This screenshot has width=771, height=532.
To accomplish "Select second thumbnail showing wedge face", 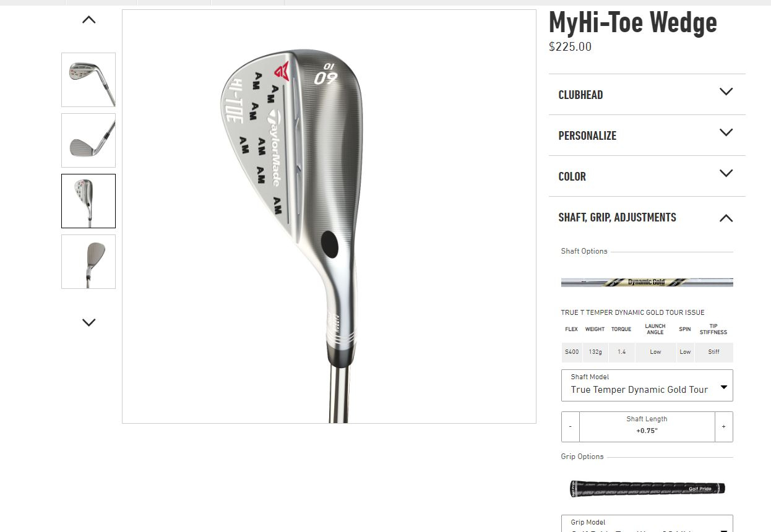I will [x=88, y=140].
